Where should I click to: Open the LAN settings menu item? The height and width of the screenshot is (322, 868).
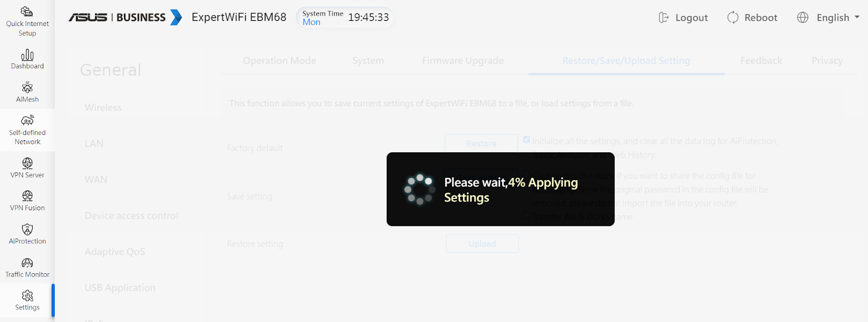click(x=94, y=144)
